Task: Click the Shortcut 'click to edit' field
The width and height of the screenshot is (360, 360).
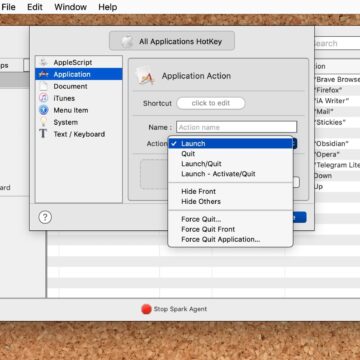Action: point(211,103)
